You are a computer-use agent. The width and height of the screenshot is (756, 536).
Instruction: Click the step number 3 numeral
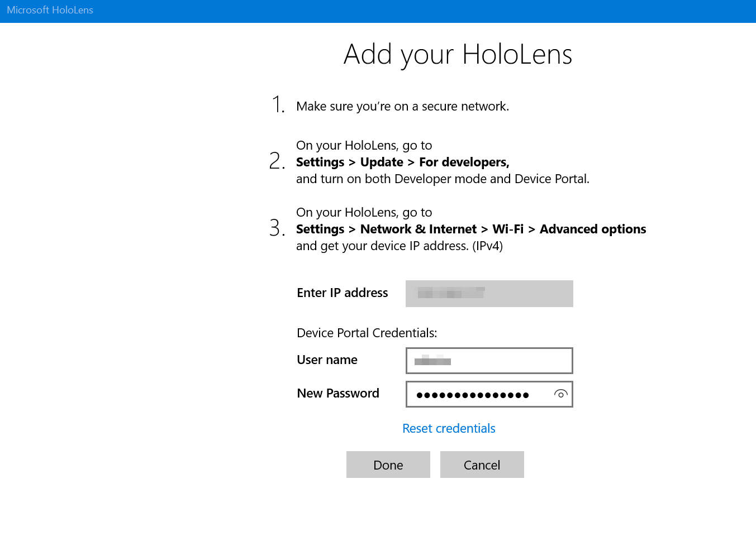[x=277, y=228]
